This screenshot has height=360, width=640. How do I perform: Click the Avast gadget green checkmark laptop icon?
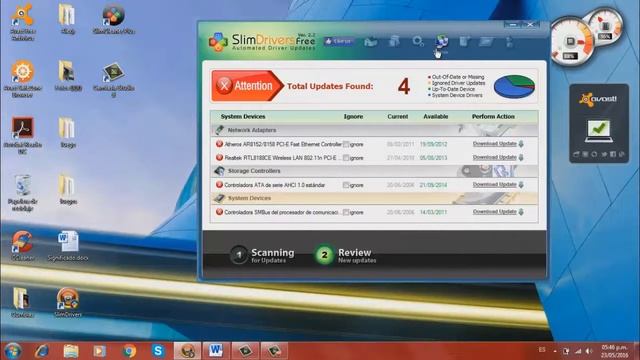tap(598, 131)
